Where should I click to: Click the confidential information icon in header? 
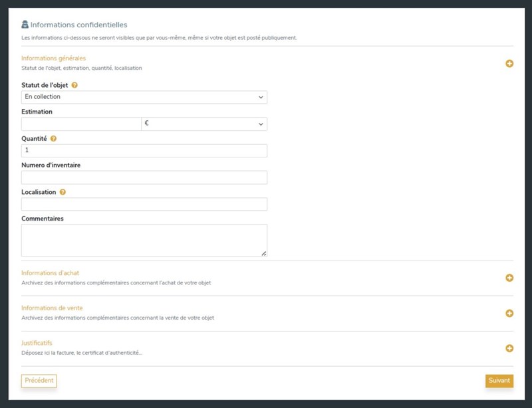(25, 25)
